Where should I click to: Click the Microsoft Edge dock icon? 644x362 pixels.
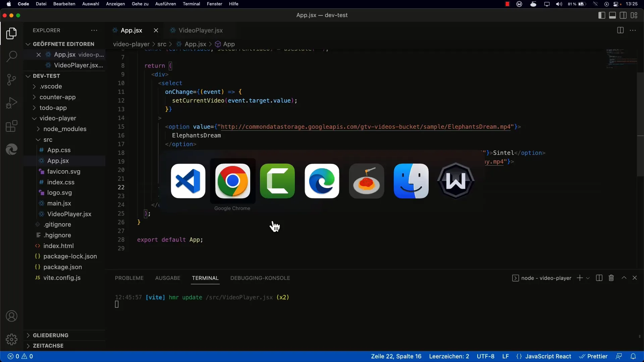point(322,181)
